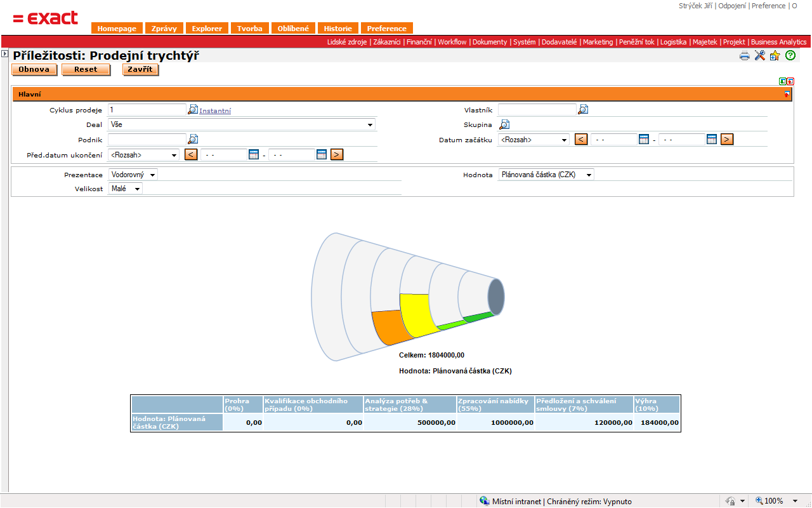Open the Prezentace dropdown
This screenshot has height=508, width=812.
click(x=133, y=175)
